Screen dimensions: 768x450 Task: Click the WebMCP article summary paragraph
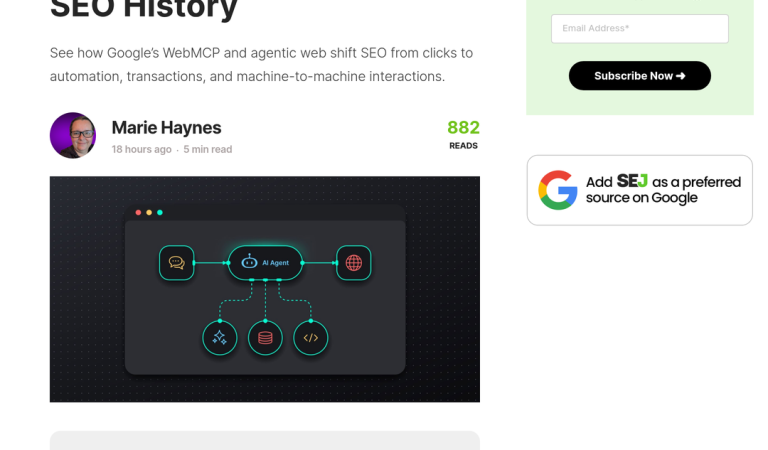point(262,65)
